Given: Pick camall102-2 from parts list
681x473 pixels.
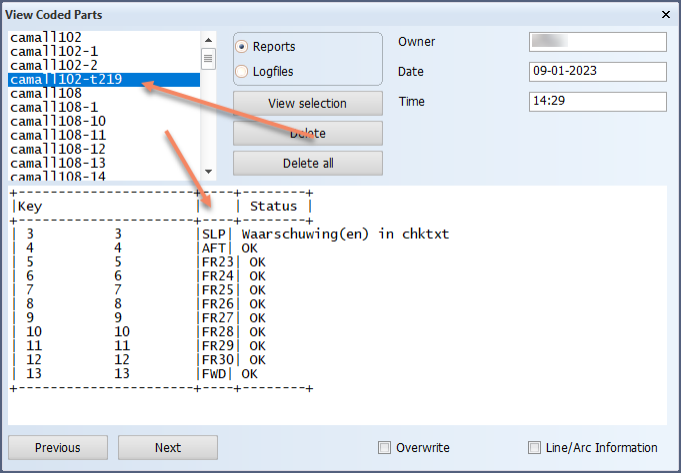Looking at the screenshot, I should click(53, 65).
